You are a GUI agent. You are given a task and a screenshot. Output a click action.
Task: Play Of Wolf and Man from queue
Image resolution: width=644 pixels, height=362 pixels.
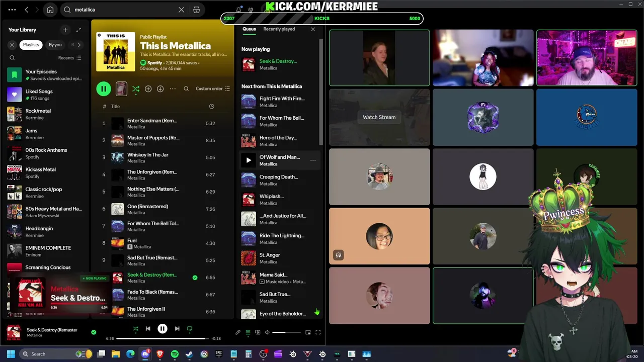pos(249,160)
